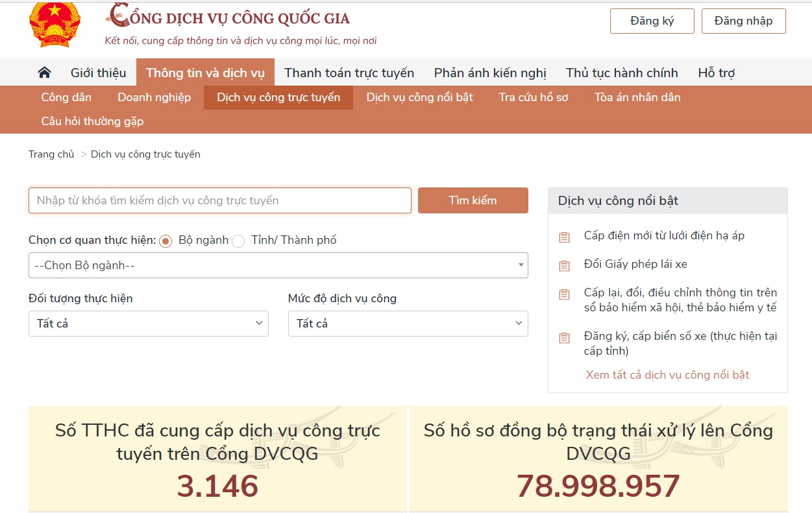Open the Thanh toán trực tuyến menu
The width and height of the screenshot is (812, 513).
349,73
